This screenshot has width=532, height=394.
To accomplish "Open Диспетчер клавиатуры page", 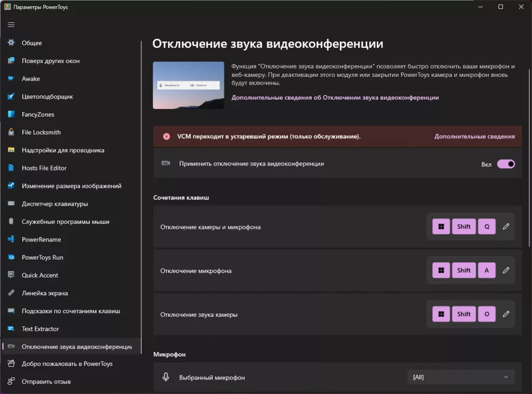I will [71, 204].
